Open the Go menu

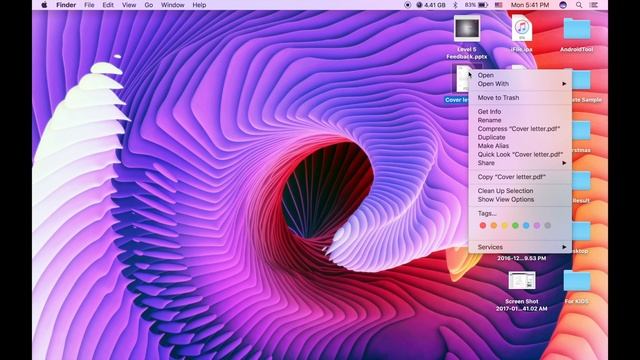(x=149, y=5)
